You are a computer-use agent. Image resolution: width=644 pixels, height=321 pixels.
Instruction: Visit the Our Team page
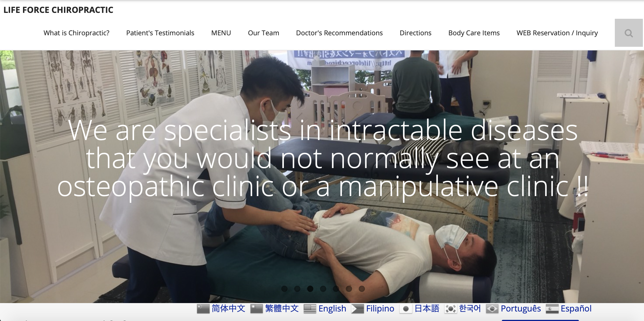point(263,33)
